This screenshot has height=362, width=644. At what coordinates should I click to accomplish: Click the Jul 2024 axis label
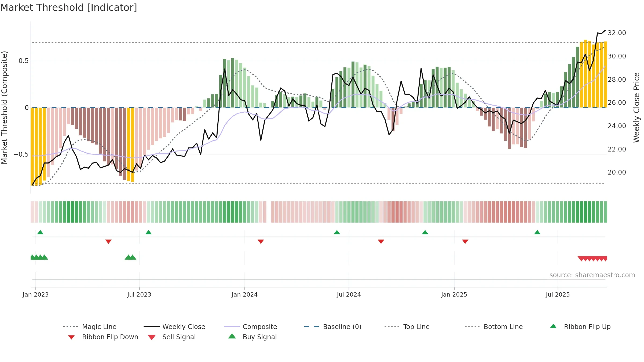point(349,294)
